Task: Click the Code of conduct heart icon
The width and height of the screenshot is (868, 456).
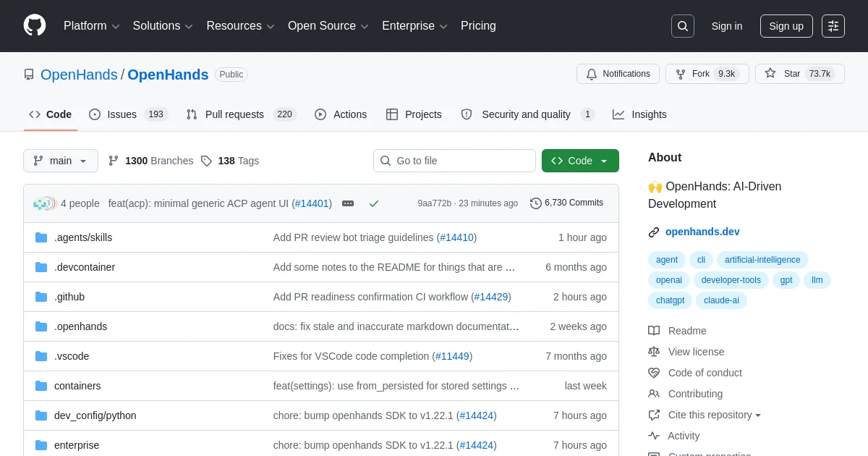Action: point(654,373)
